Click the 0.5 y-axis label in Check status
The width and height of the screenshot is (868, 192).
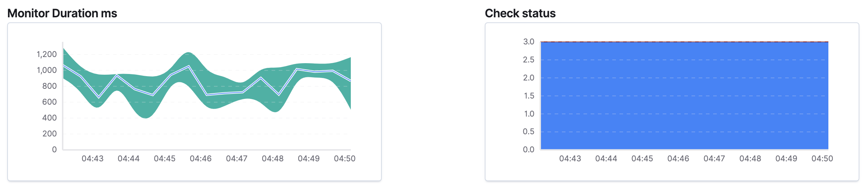(x=529, y=132)
